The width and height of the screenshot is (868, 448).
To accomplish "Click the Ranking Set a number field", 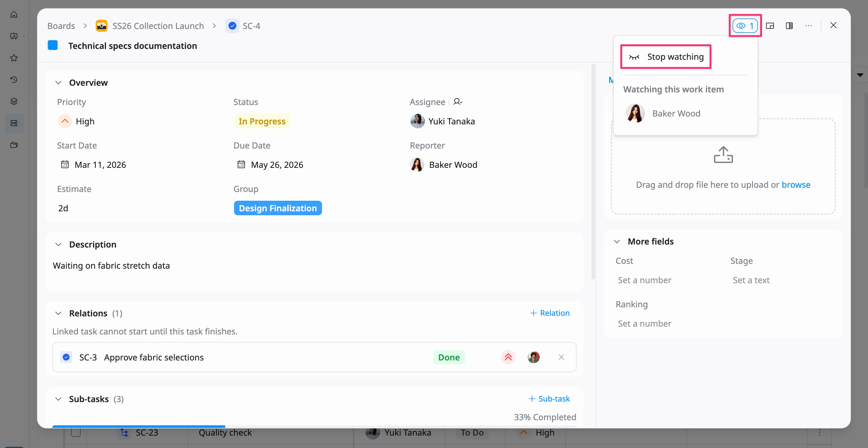I will (x=644, y=323).
